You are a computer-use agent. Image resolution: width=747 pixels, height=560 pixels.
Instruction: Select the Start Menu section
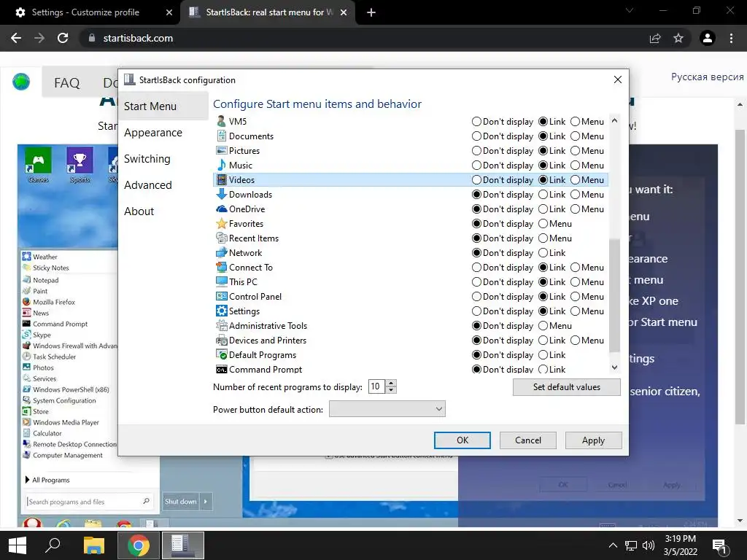pyautogui.click(x=163, y=106)
